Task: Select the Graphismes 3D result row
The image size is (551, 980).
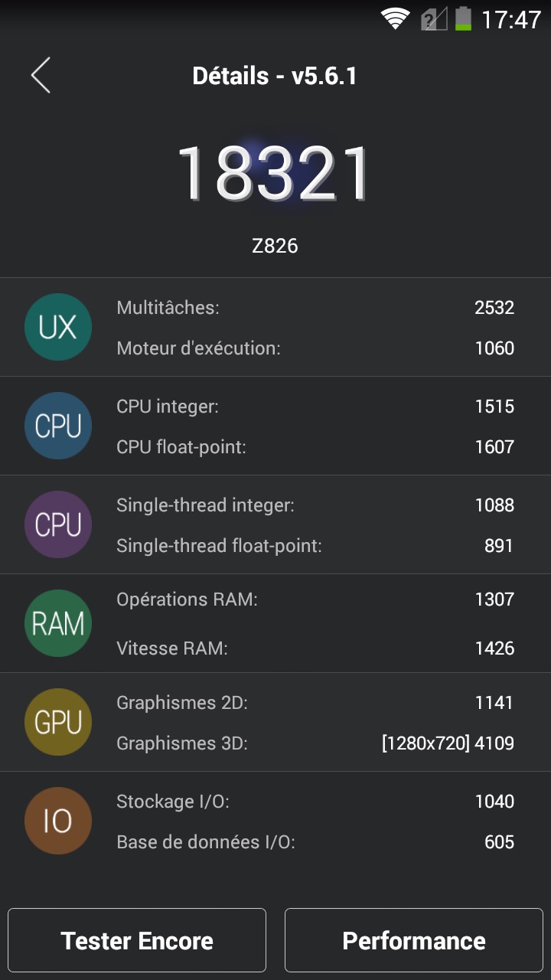Action: [x=315, y=743]
